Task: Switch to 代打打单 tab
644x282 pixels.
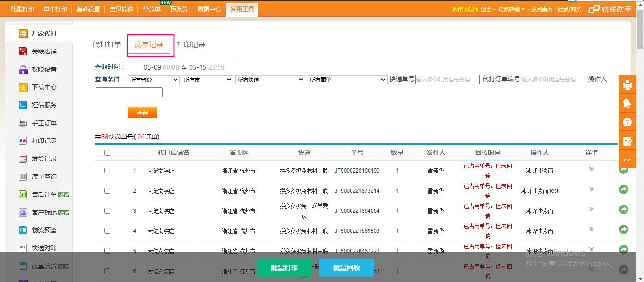Action: point(107,44)
